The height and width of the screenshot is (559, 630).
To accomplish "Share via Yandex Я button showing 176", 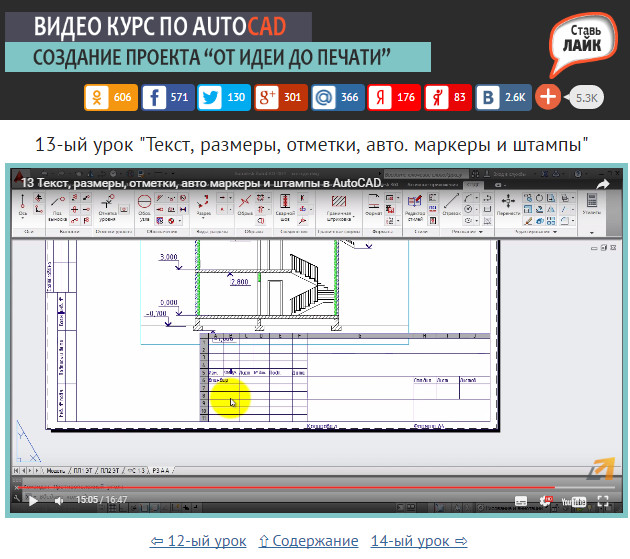I will coord(394,97).
